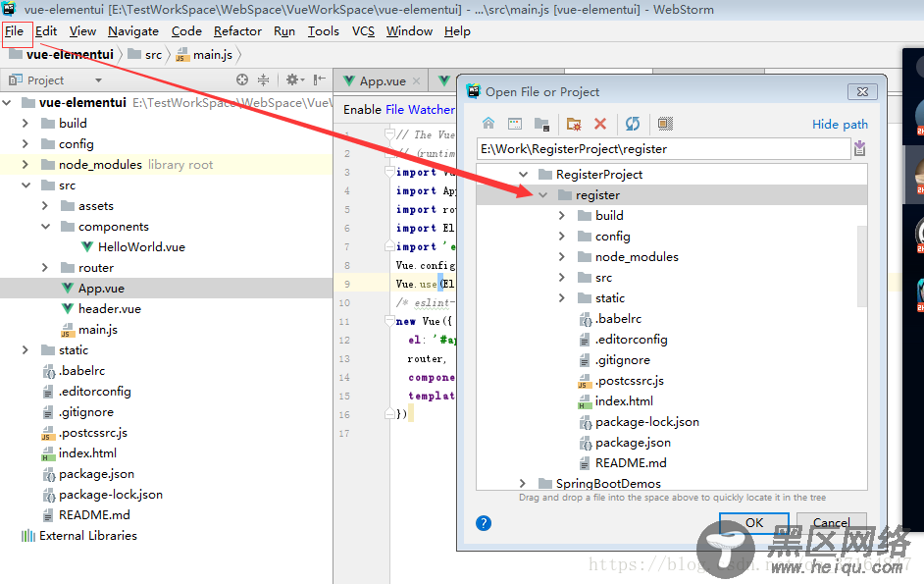Click the path input field in dialog
The height and width of the screenshot is (584, 924).
pos(663,148)
